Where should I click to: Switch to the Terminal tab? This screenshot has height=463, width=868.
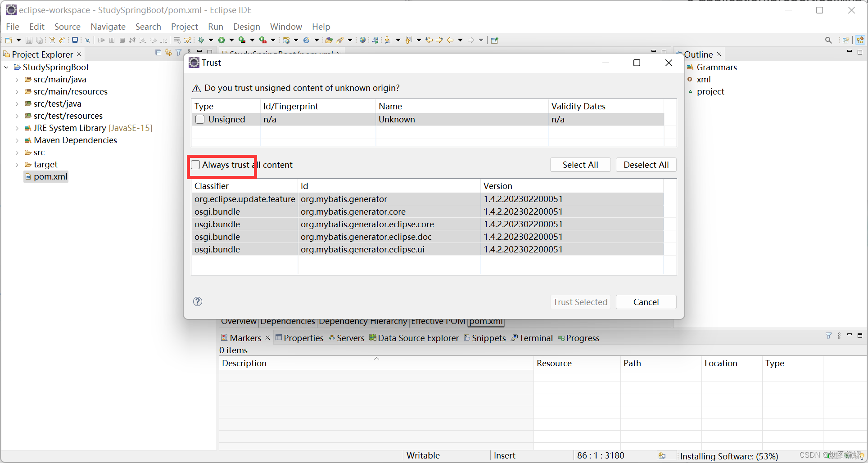click(532, 338)
